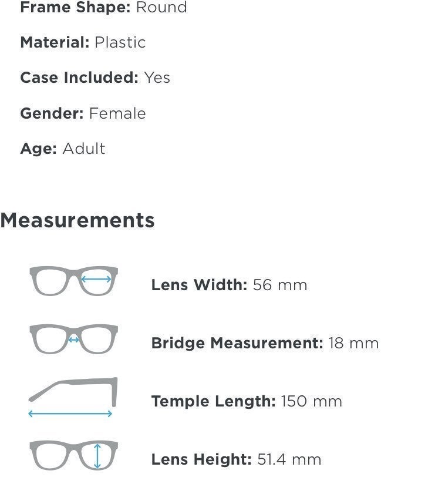The width and height of the screenshot is (435, 504).
Task: Click the vertical arrow in lens height icon
Action: pyautogui.click(x=97, y=456)
